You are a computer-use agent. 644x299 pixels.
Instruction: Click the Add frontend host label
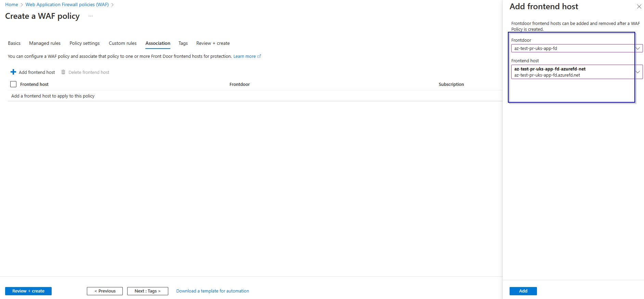click(37, 72)
